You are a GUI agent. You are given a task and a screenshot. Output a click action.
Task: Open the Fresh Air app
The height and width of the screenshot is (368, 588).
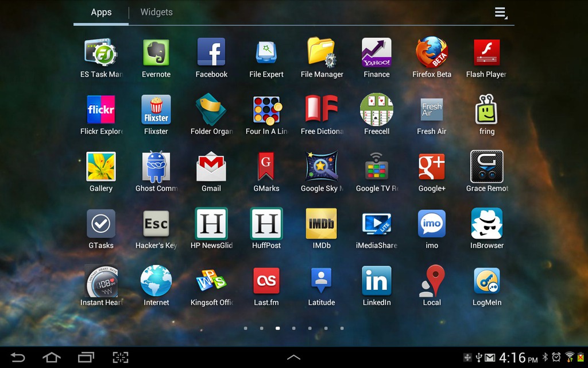tap(432, 109)
